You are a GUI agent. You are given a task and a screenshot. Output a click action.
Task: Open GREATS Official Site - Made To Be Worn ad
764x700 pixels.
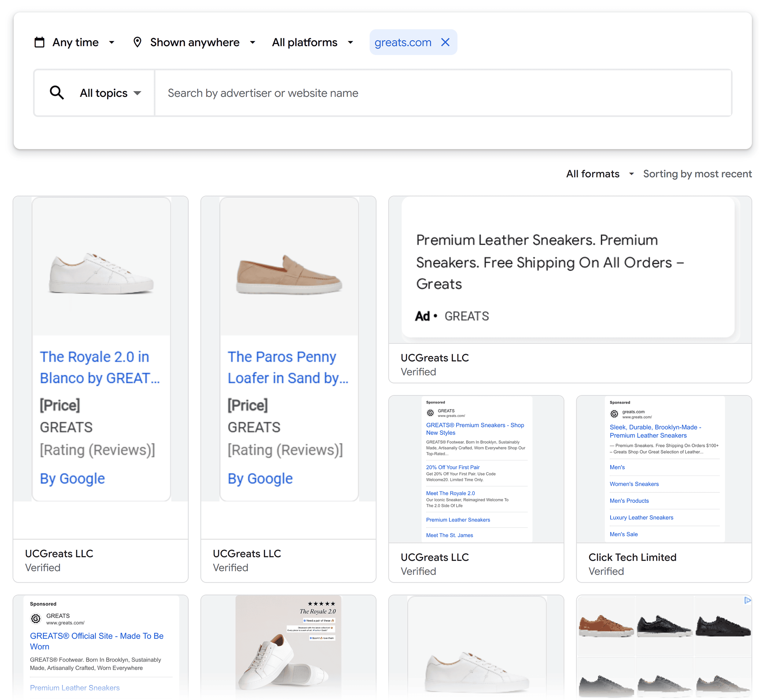coord(97,641)
